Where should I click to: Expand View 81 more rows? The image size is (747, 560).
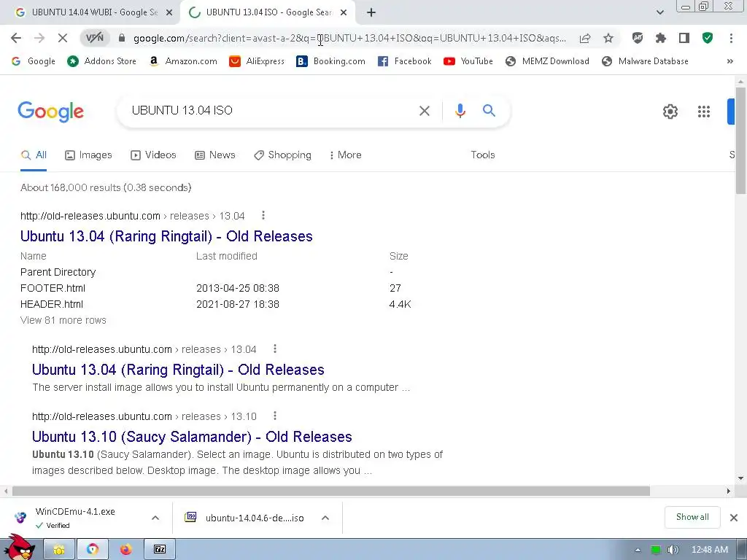63,321
